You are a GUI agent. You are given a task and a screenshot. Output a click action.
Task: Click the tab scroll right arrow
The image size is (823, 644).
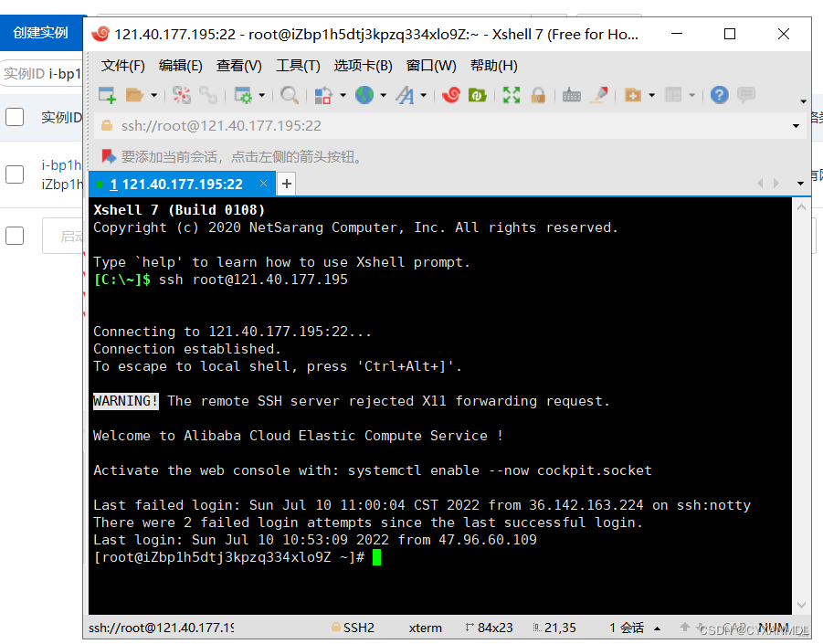tap(776, 184)
